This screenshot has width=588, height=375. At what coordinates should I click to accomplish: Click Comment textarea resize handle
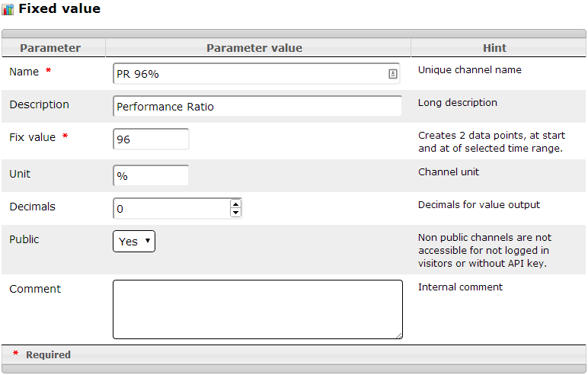click(x=399, y=335)
